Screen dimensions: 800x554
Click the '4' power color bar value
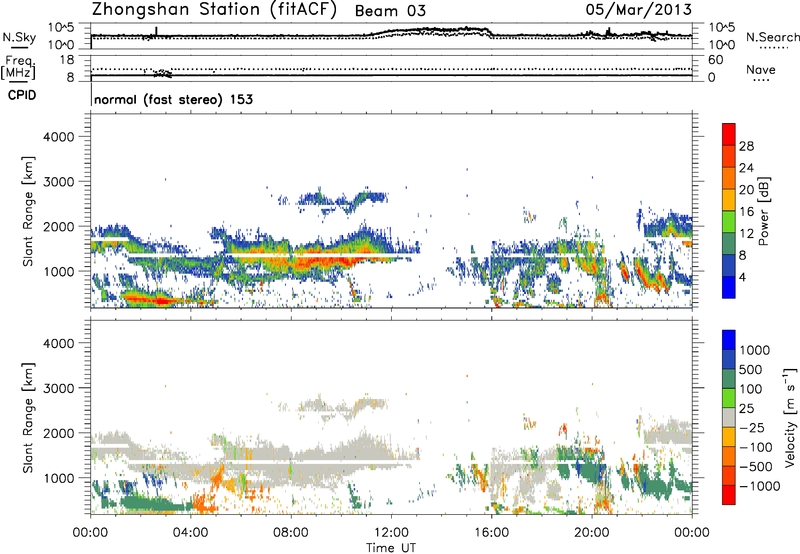tap(743, 278)
